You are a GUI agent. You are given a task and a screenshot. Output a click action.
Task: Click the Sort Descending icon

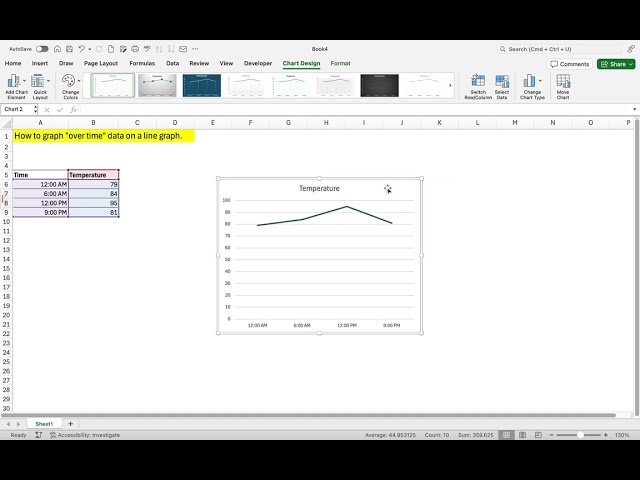[171, 49]
